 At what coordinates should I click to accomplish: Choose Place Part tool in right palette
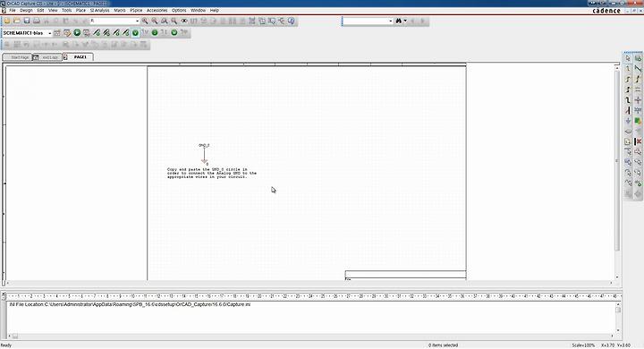(x=638, y=58)
